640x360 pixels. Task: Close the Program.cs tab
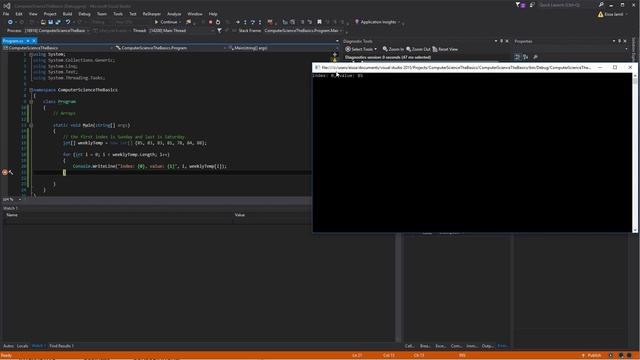click(x=34, y=41)
